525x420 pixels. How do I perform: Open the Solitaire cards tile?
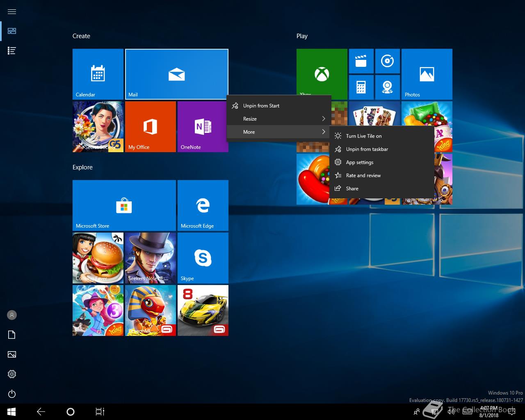click(374, 114)
